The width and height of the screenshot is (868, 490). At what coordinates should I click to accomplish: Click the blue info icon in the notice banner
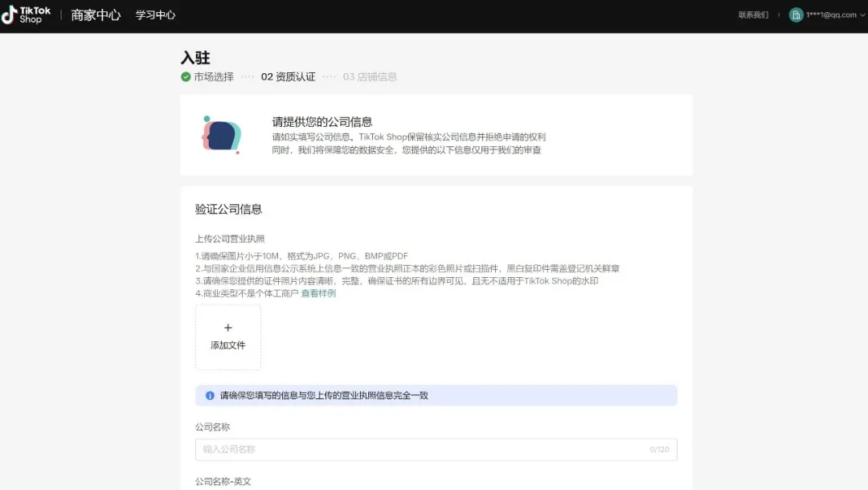tap(209, 395)
